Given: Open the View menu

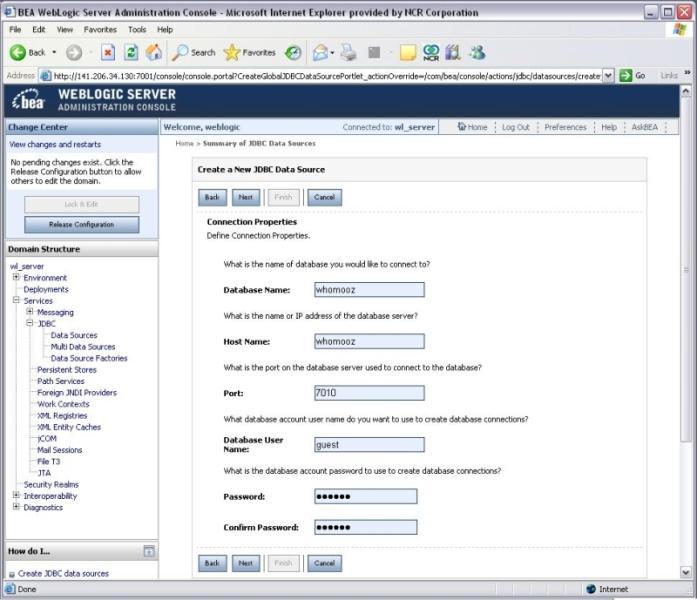Looking at the screenshot, I should (65, 29).
